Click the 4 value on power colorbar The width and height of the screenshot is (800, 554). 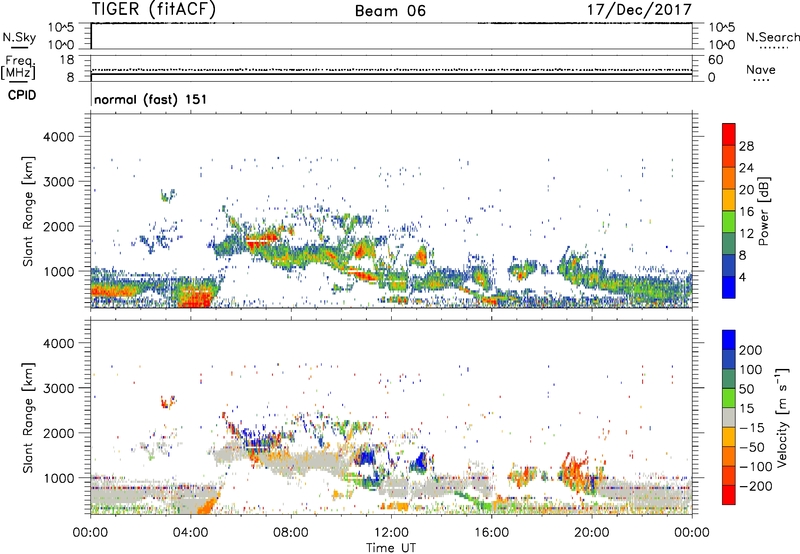pyautogui.click(x=743, y=277)
